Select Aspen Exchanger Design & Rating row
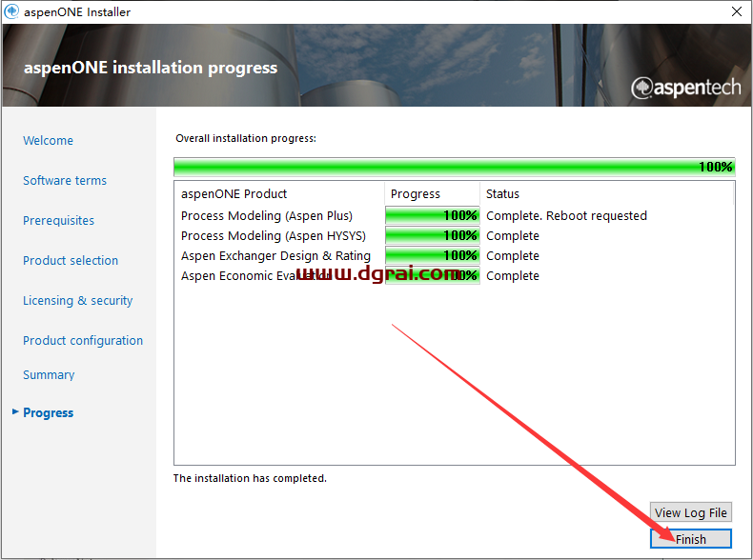Screen dimensions: 753x560 coord(455,255)
